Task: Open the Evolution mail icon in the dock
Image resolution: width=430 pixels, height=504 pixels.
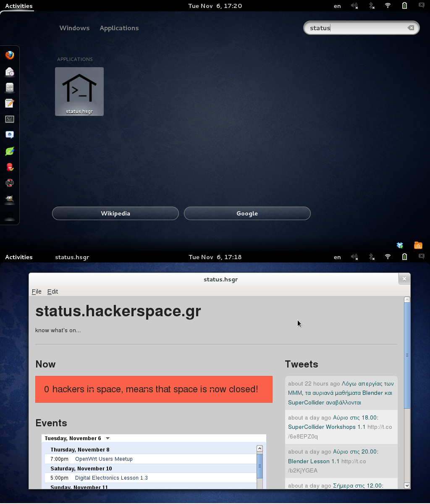Action: point(10,72)
